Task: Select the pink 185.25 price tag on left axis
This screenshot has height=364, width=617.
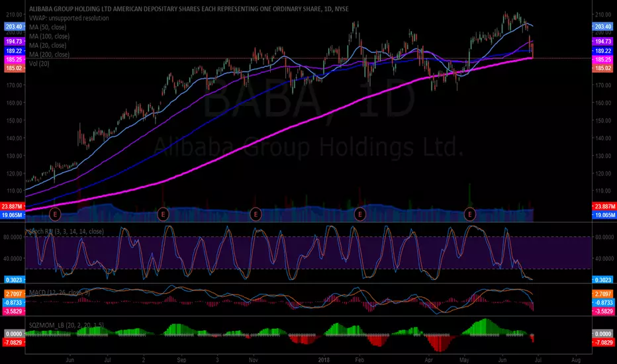Action: coord(14,60)
